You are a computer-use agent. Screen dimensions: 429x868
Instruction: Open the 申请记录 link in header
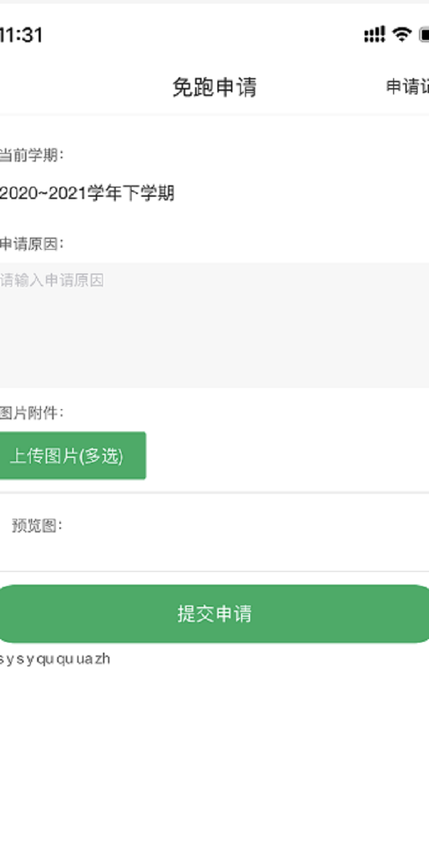[407, 87]
